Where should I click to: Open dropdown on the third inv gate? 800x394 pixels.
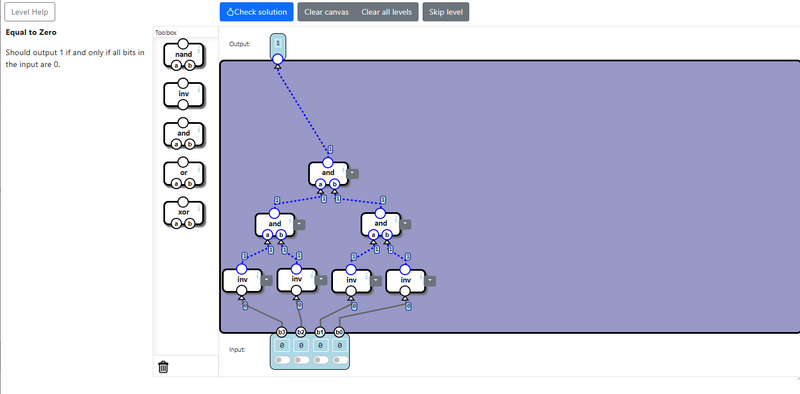click(x=376, y=280)
